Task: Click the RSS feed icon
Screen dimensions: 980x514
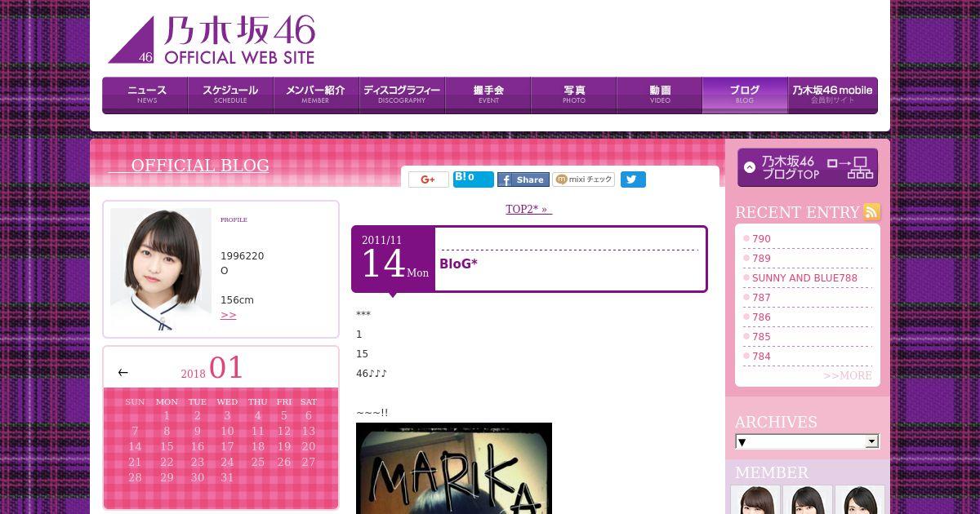Action: 871,212
